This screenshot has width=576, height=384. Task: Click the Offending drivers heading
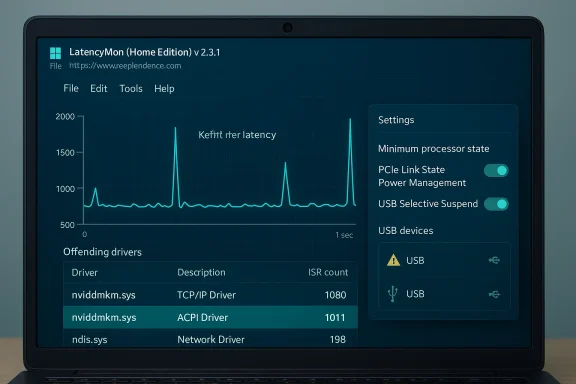pyautogui.click(x=102, y=252)
